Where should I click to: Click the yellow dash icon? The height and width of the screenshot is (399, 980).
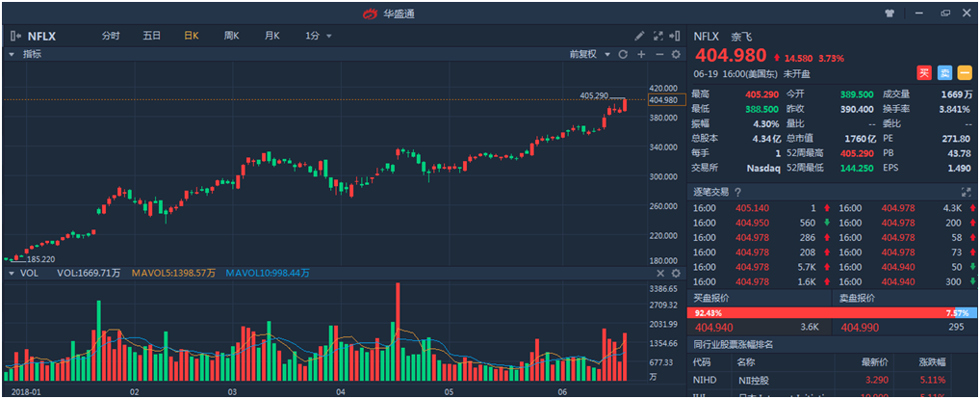[966, 73]
